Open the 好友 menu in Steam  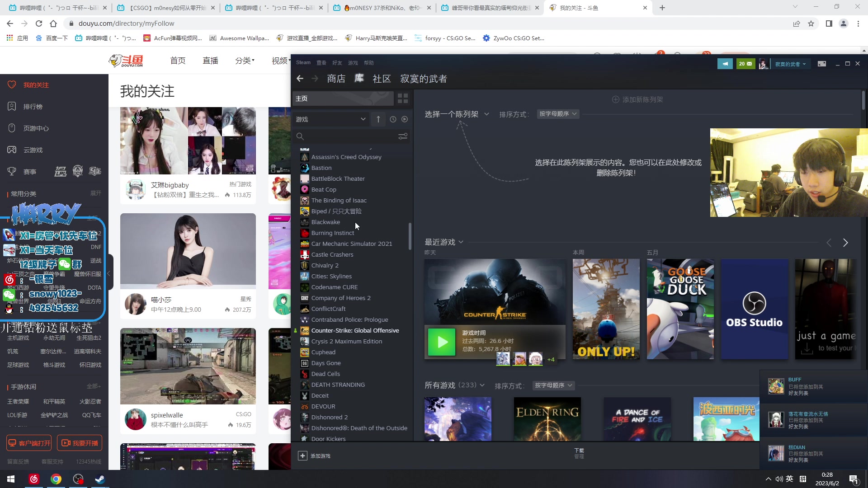pyautogui.click(x=337, y=63)
